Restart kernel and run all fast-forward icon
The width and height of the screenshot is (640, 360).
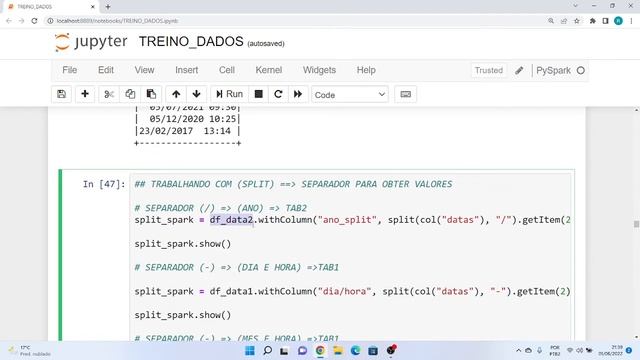(298, 94)
